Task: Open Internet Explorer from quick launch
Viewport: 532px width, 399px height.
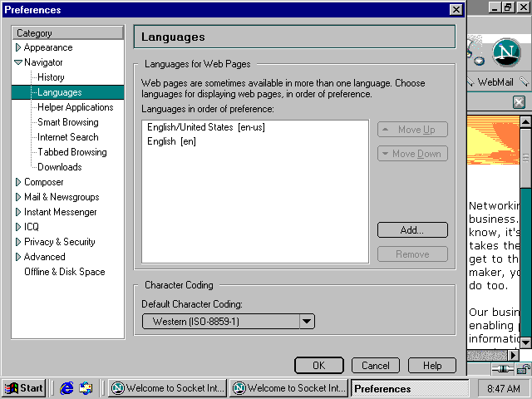Action: coord(66,388)
